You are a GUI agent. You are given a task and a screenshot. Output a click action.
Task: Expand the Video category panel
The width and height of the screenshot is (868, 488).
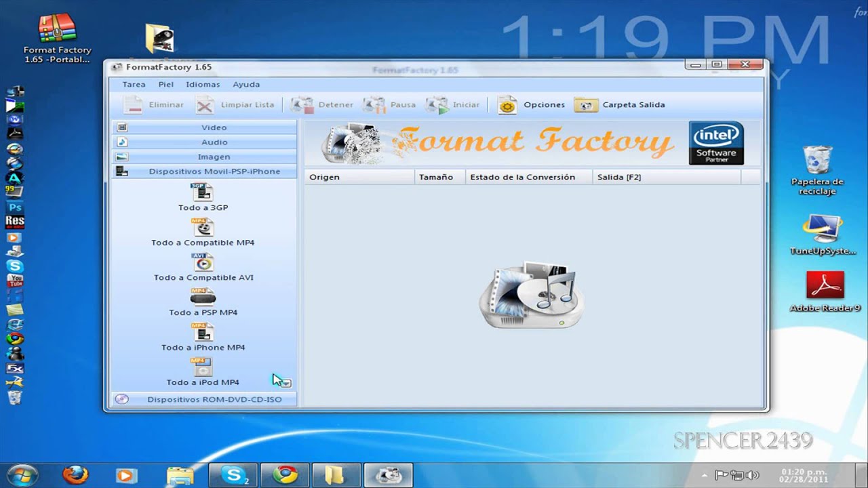click(204, 127)
